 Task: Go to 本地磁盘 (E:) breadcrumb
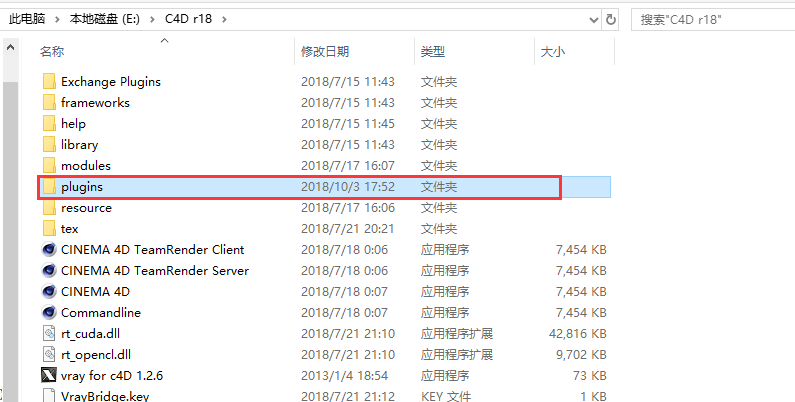click(x=104, y=19)
